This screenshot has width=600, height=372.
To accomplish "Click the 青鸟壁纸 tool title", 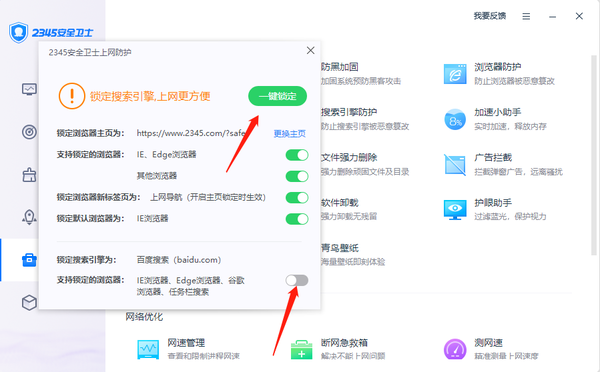I will [339, 248].
